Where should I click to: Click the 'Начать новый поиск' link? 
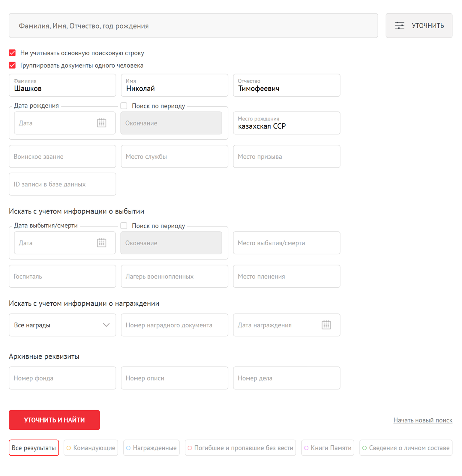423,420
